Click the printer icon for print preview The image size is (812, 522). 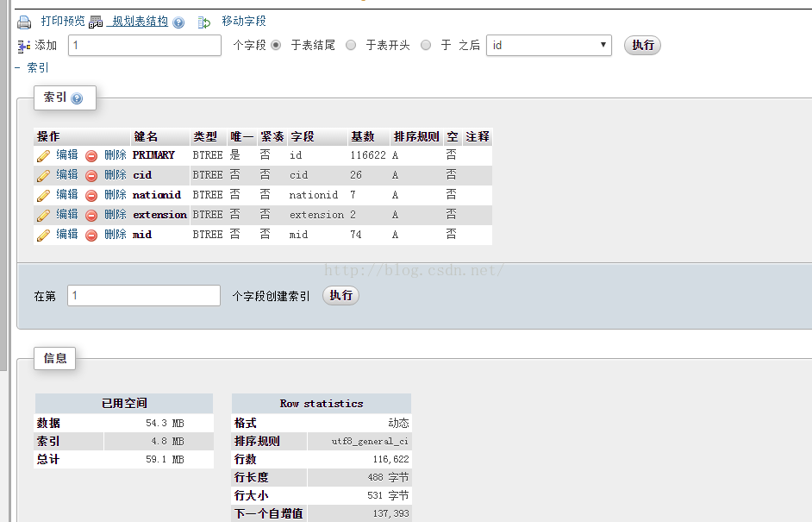tap(24, 22)
